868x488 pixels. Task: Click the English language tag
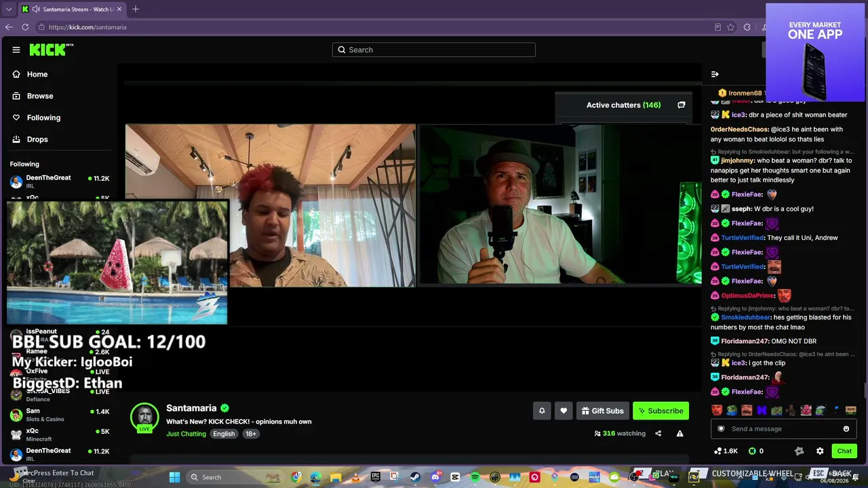point(224,434)
